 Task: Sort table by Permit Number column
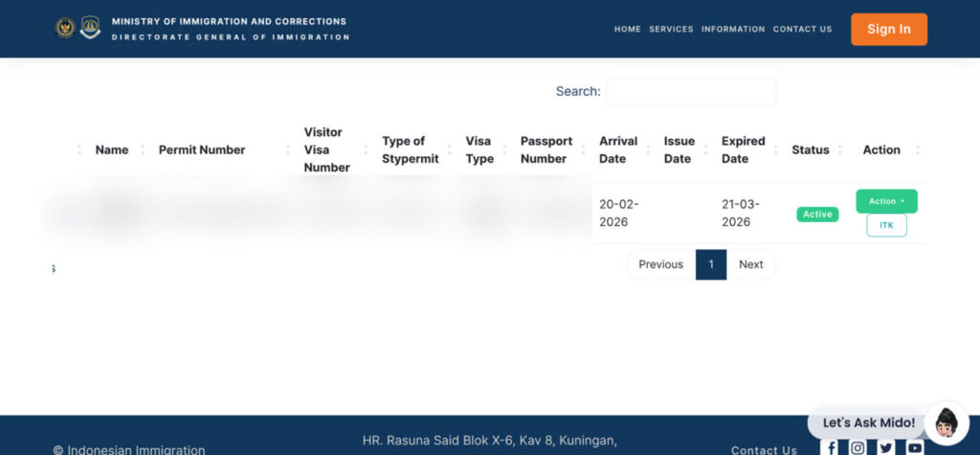click(202, 149)
